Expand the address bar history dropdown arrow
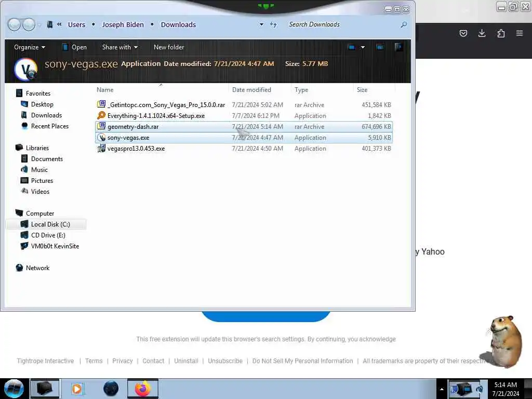Screen dimensions: 532x399 [261, 24]
